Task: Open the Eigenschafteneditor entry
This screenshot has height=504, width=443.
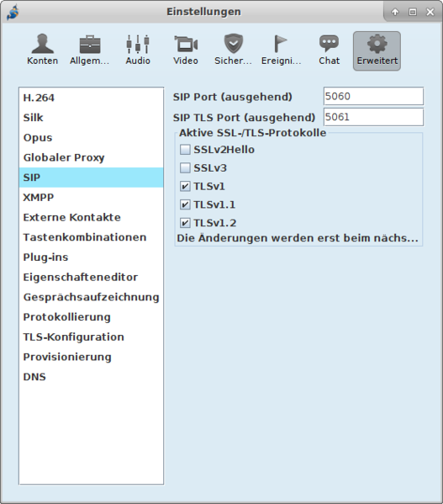Action: click(91, 277)
